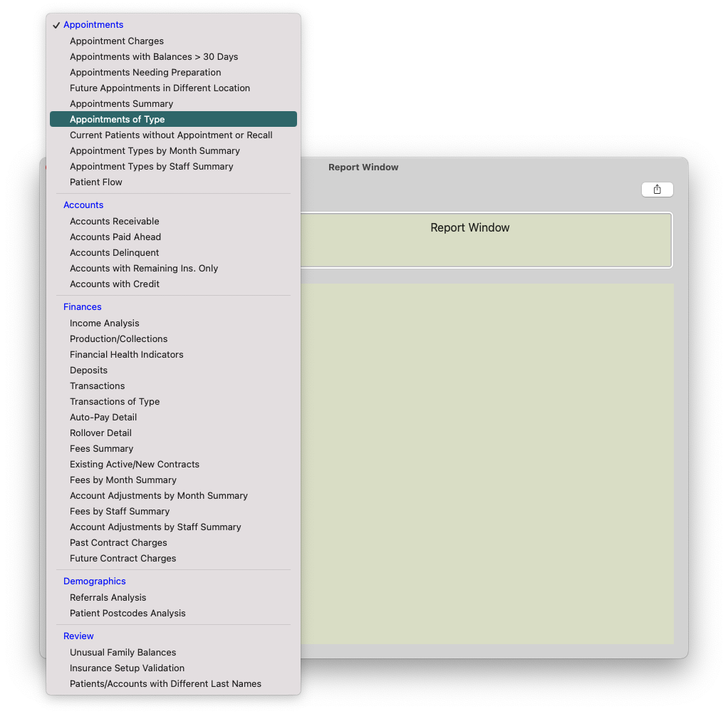Viewport: 728px width, 714px height.
Task: Open Referrals Analysis report
Action: (x=108, y=597)
